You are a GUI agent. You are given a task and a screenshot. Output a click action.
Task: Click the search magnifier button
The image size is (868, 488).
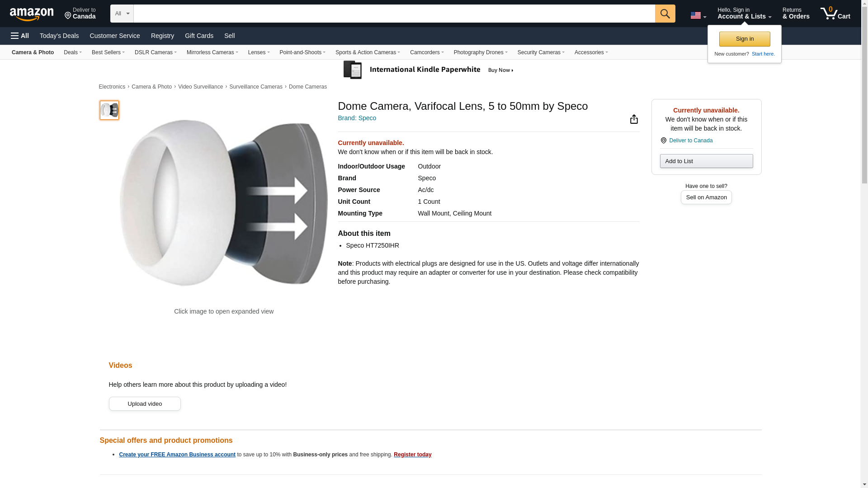point(665,14)
